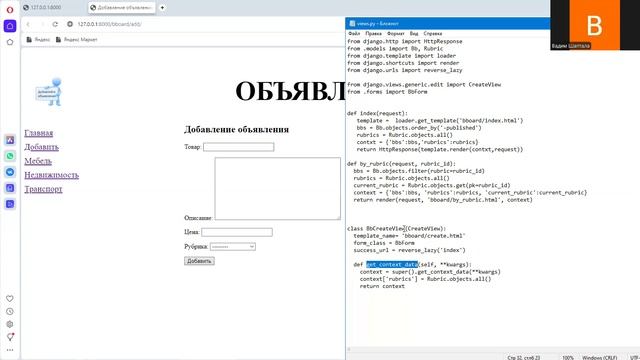Click the selected get_context_data text

point(392,264)
